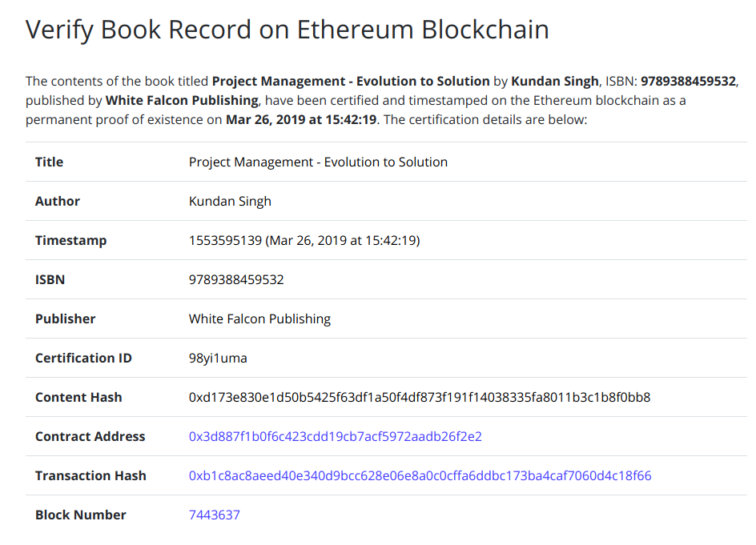Click the author name in the table

(x=230, y=202)
